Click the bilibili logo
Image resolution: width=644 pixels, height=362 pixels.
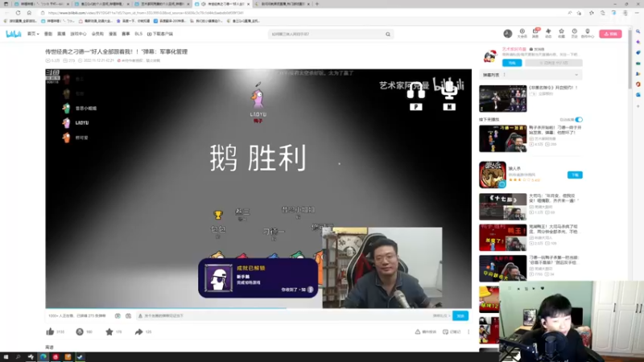pos(13,34)
